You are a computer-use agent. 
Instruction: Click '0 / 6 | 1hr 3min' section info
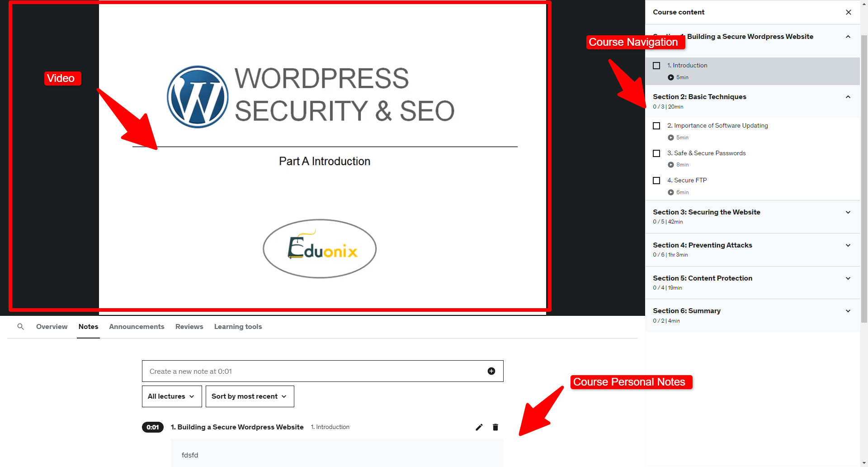click(x=670, y=255)
